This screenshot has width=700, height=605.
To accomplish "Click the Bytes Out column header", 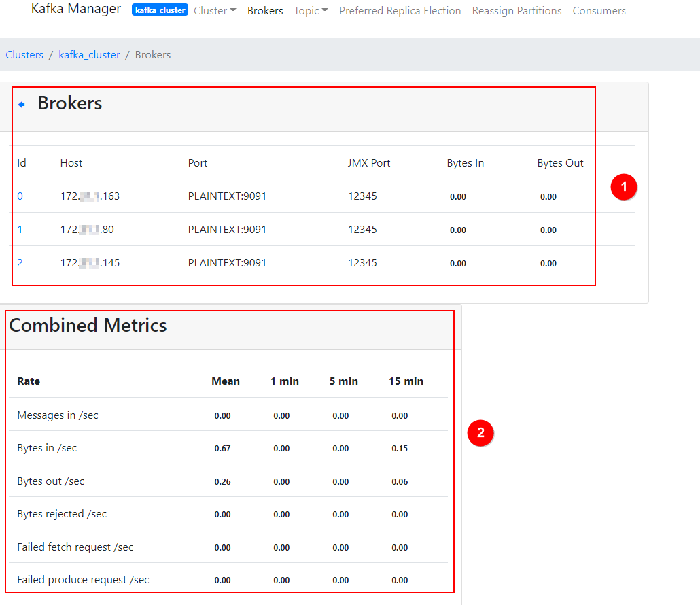I will pos(560,163).
